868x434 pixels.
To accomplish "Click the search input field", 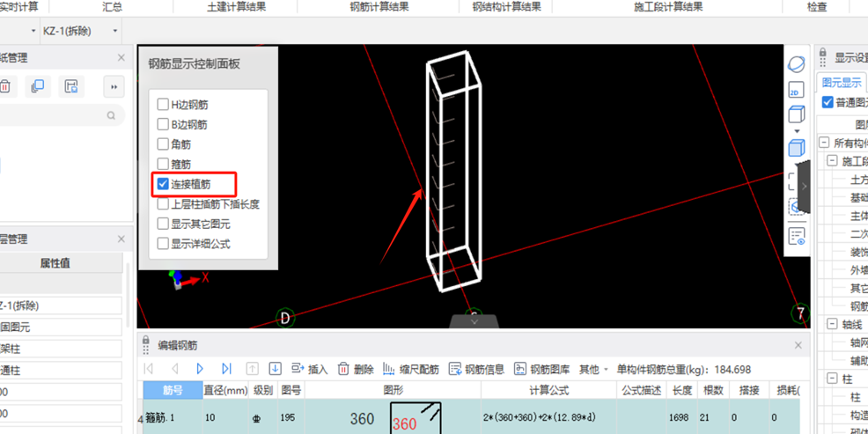I will click(x=60, y=115).
